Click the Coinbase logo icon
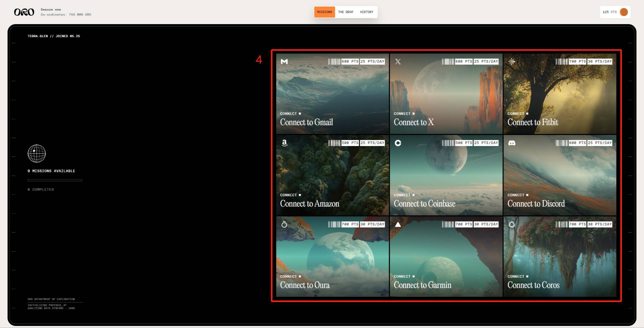644x328 pixels. pos(398,143)
